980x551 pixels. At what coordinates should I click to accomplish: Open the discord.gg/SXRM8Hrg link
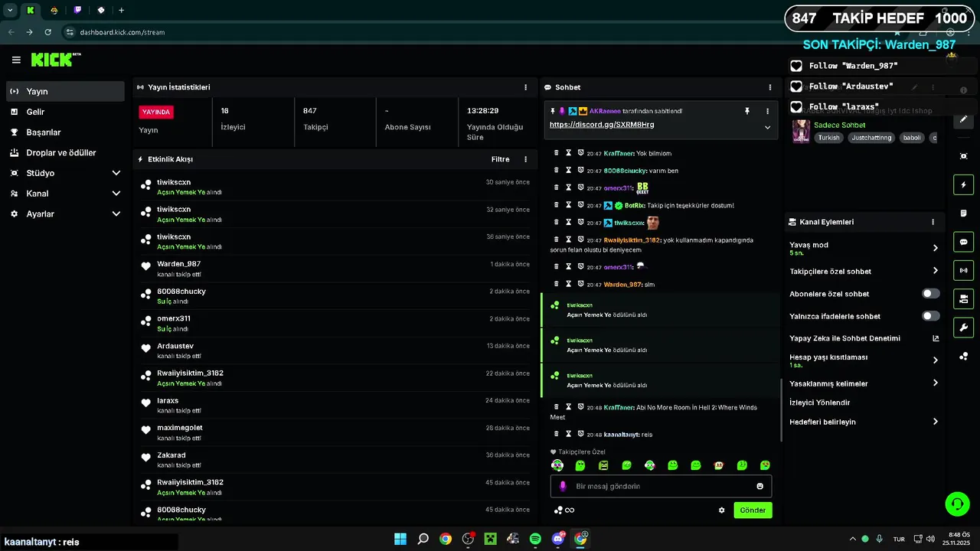[602, 125]
